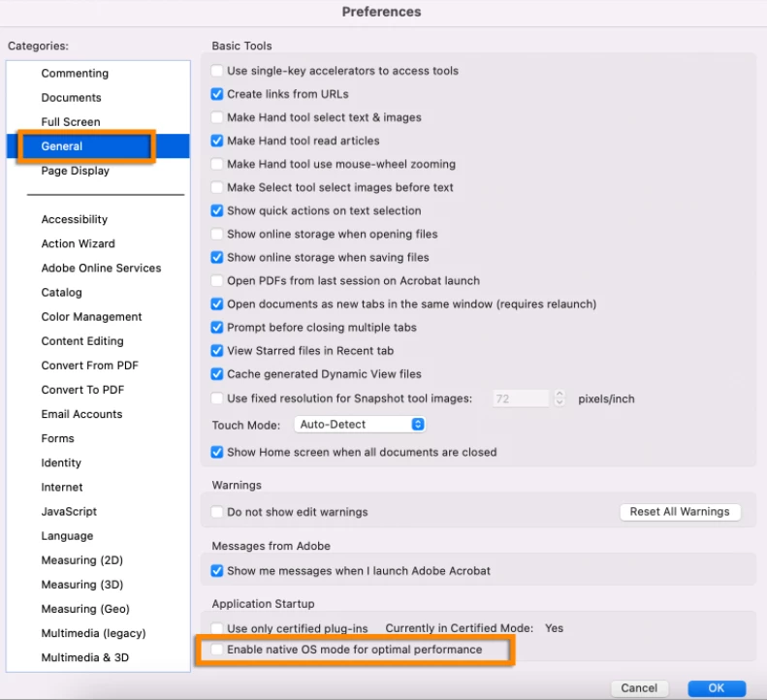
Task: Open Catalog category
Action: [62, 293]
